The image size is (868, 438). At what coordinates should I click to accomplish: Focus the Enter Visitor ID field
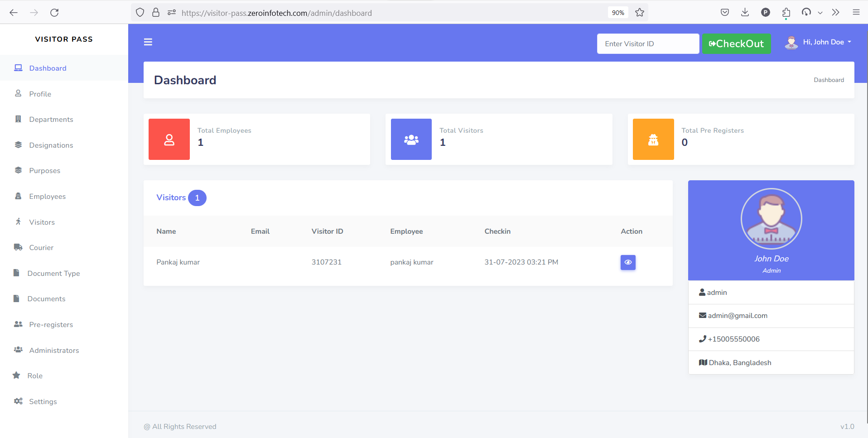[x=647, y=44]
